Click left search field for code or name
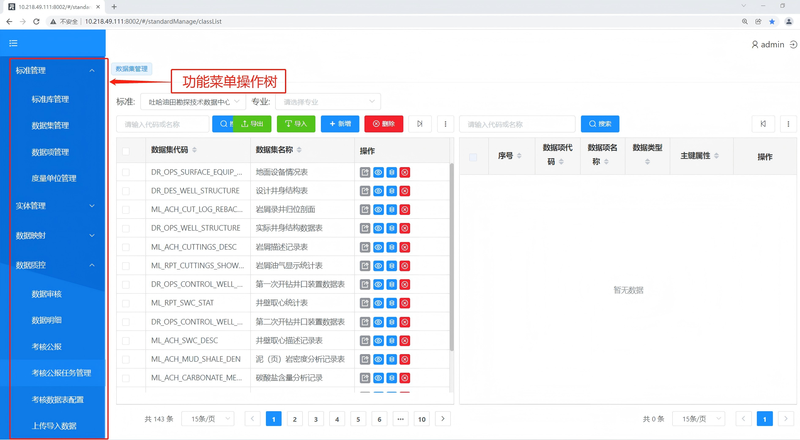The height and width of the screenshot is (440, 800). coord(160,124)
